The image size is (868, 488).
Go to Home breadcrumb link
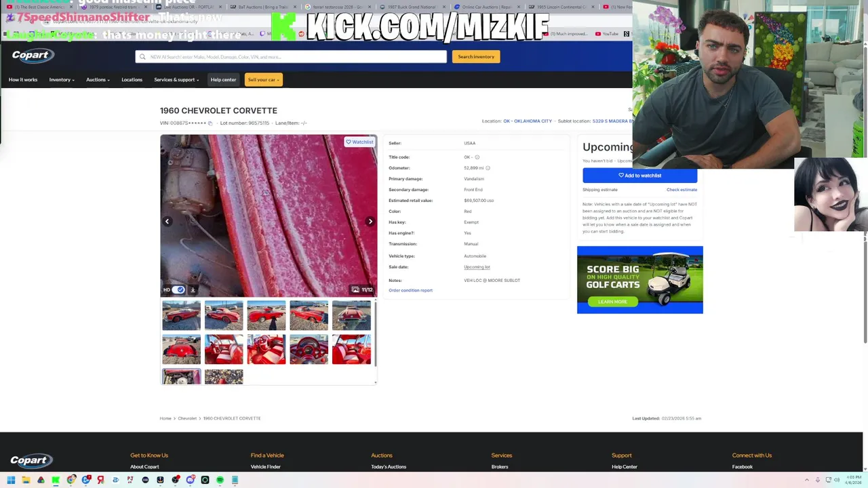coord(165,418)
